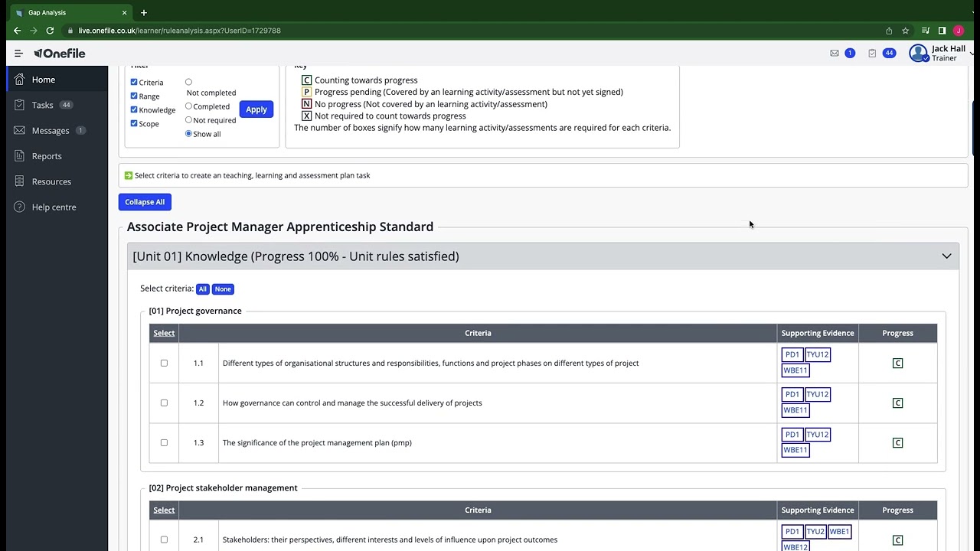Click the browser address bar URL
This screenshot has height=551, width=980.
(180, 31)
